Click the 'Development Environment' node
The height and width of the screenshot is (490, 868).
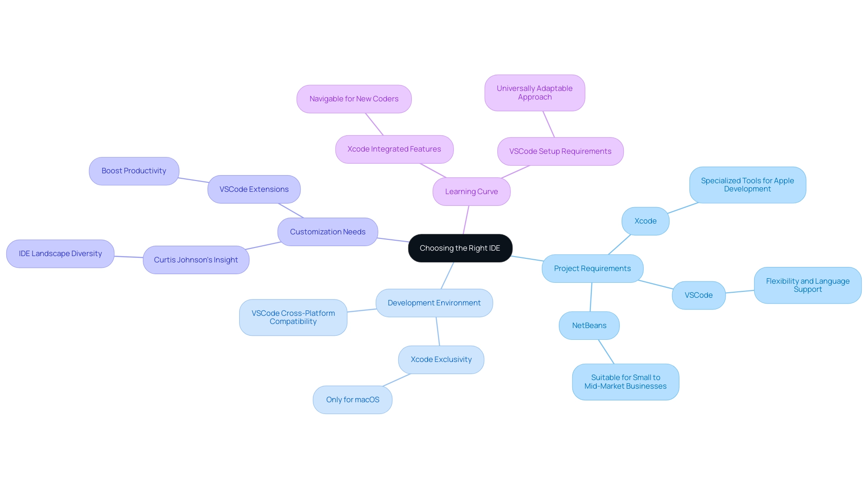pyautogui.click(x=434, y=302)
